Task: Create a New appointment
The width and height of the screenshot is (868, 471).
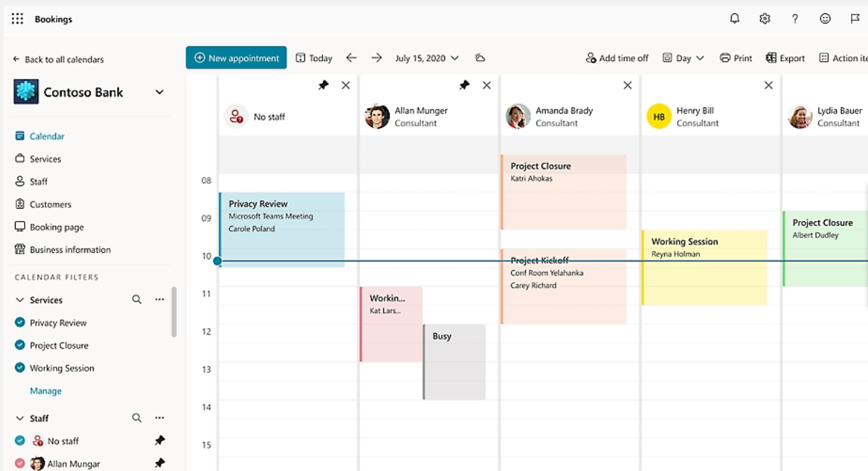Action: pos(236,58)
